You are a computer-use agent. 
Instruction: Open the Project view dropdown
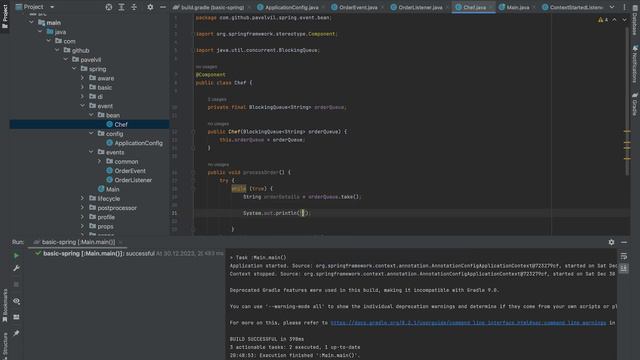pos(35,7)
